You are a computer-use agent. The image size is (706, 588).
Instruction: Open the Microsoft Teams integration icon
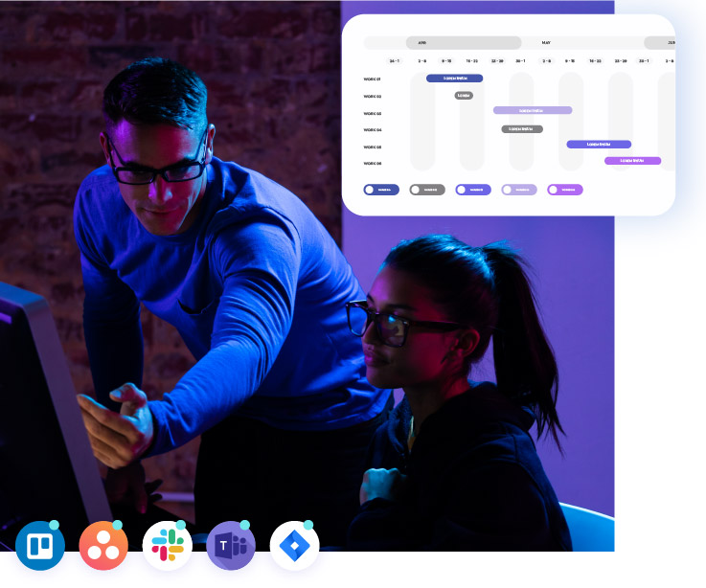pos(231,545)
